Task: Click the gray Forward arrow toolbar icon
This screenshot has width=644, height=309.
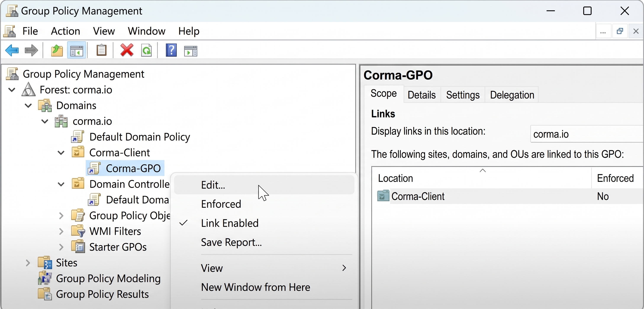Action: tap(31, 50)
